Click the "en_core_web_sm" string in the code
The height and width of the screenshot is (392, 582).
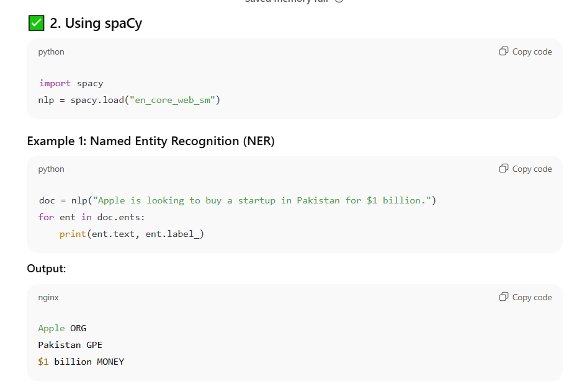(171, 100)
